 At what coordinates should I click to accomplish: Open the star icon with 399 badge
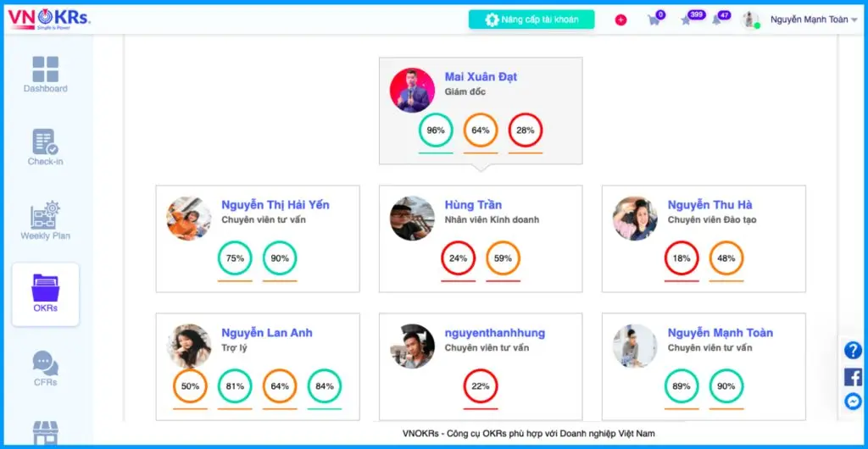(x=687, y=20)
